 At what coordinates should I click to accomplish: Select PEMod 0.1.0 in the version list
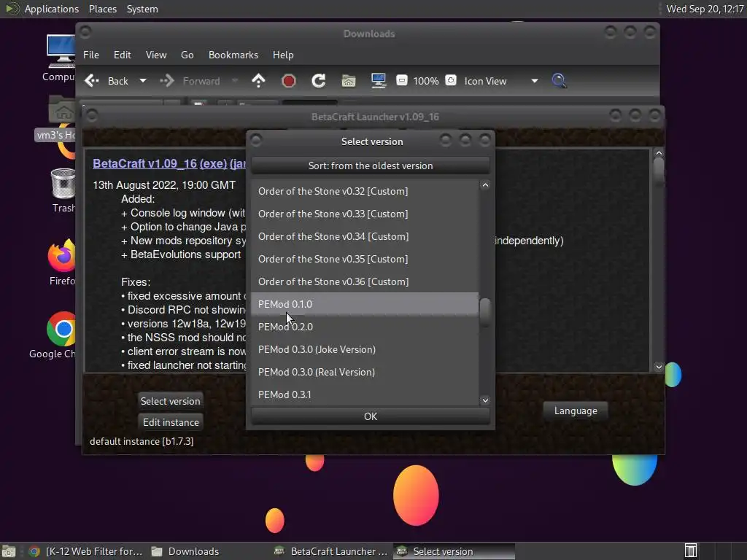point(365,304)
